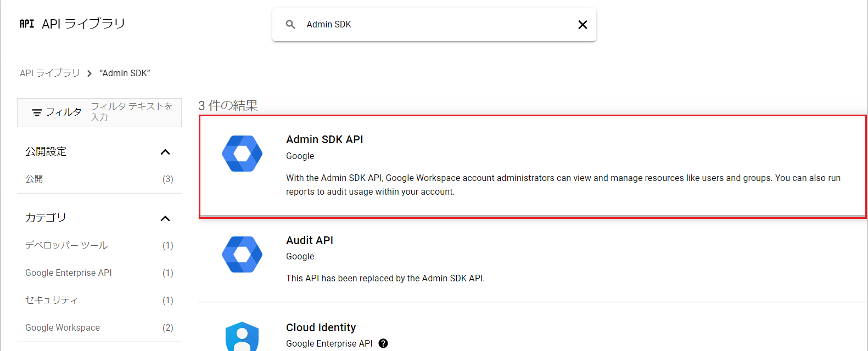The image size is (868, 351).
Task: Click the Admin SDK API description text
Action: point(563,185)
